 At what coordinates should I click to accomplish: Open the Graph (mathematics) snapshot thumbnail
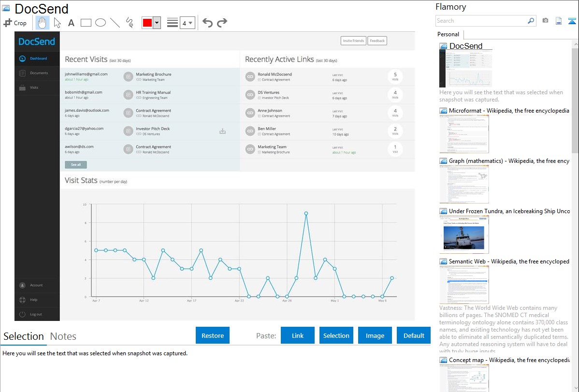click(464, 184)
